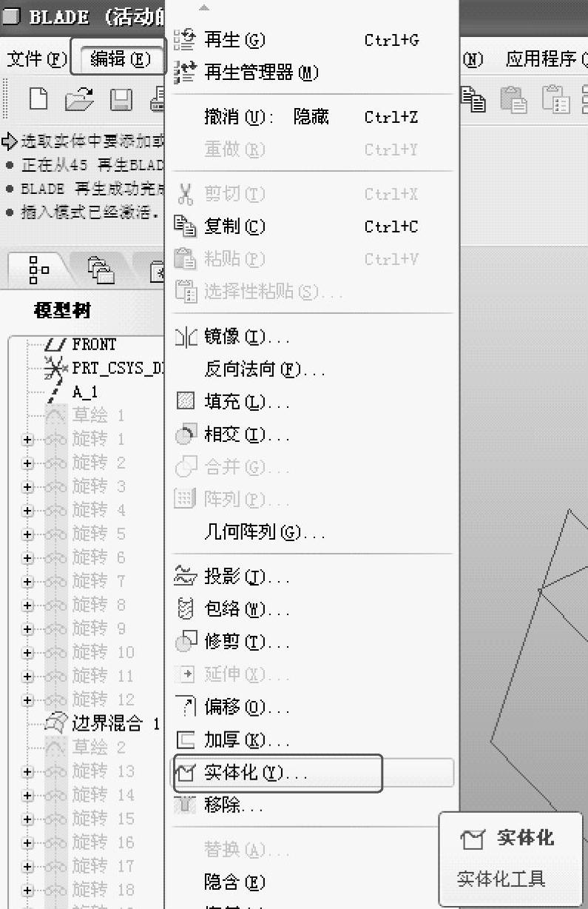588x909 pixels.
Task: Expand the 旋转 10 tree node
Action: pyautogui.click(x=28, y=653)
